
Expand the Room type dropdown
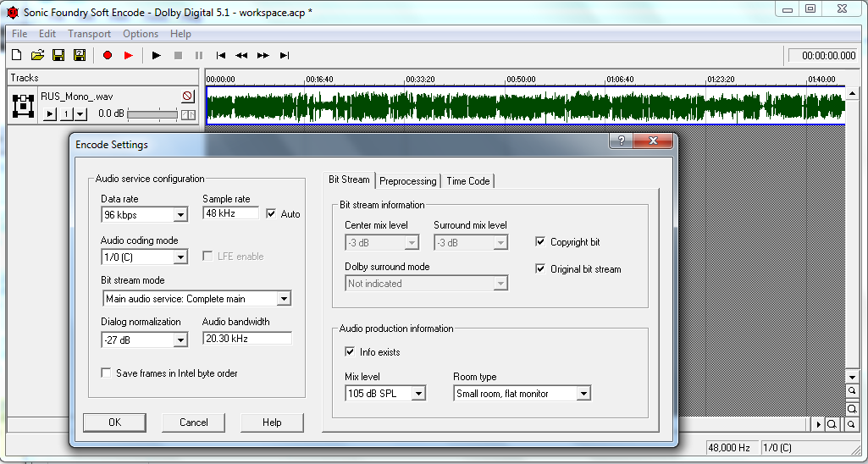coord(583,394)
